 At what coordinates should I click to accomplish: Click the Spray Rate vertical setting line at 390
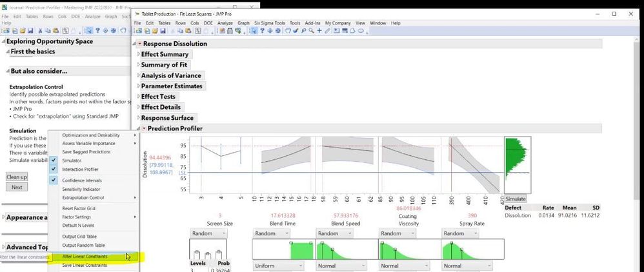click(451, 164)
